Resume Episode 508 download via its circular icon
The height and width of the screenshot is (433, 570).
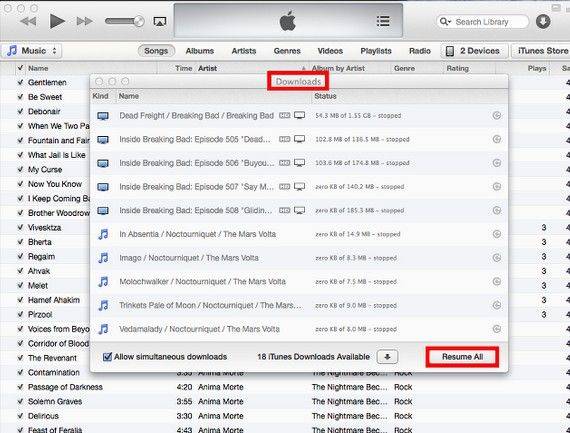[497, 211]
